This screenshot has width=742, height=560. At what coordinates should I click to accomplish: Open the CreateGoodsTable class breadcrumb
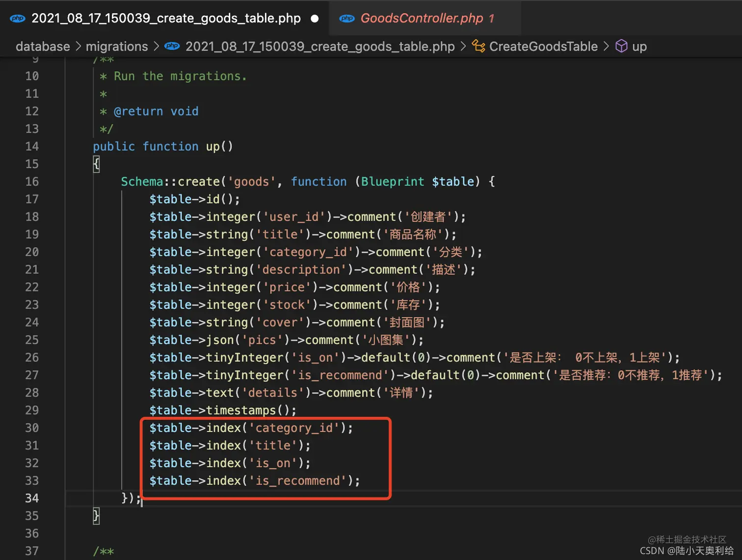point(543,46)
